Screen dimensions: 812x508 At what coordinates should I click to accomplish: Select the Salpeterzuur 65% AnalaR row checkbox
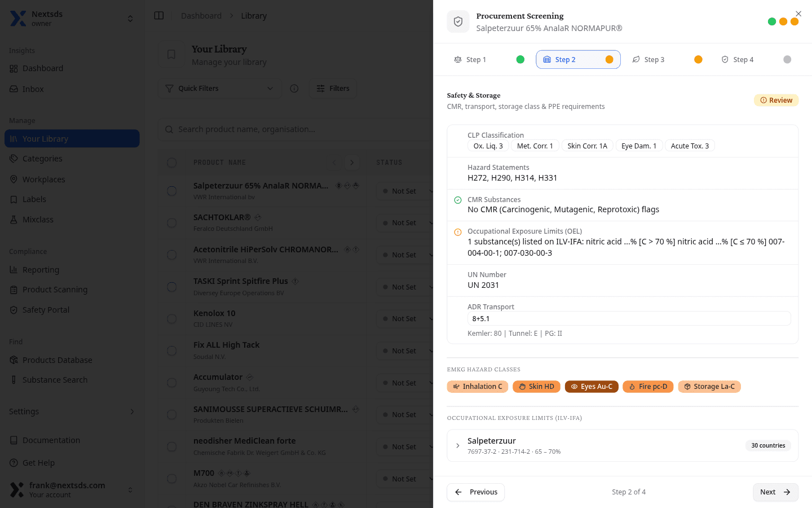point(172,191)
